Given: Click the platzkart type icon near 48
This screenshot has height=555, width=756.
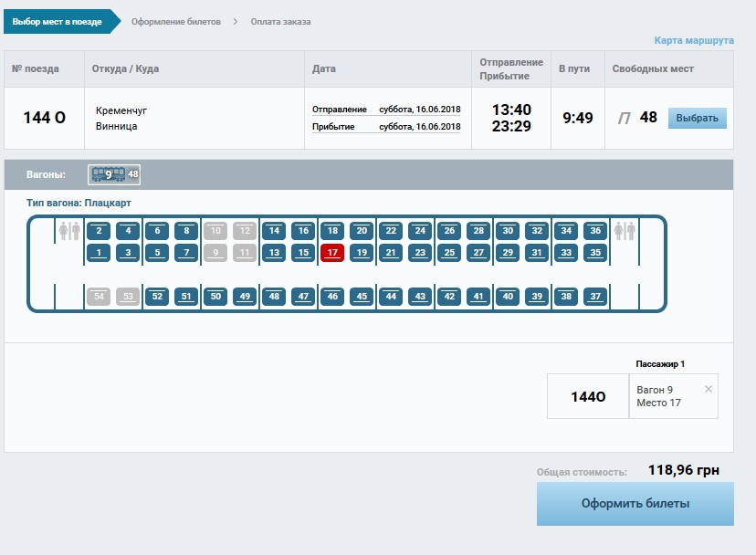Looking at the screenshot, I should click(x=624, y=118).
